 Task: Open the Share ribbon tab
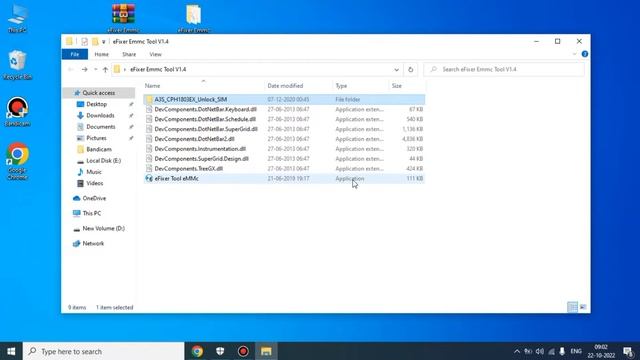pyautogui.click(x=129, y=54)
